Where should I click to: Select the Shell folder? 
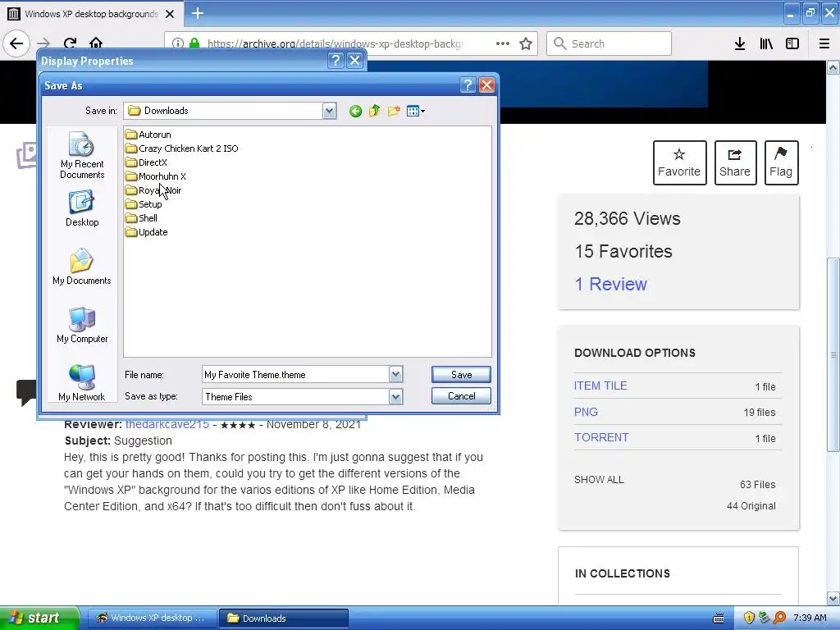(x=141, y=218)
